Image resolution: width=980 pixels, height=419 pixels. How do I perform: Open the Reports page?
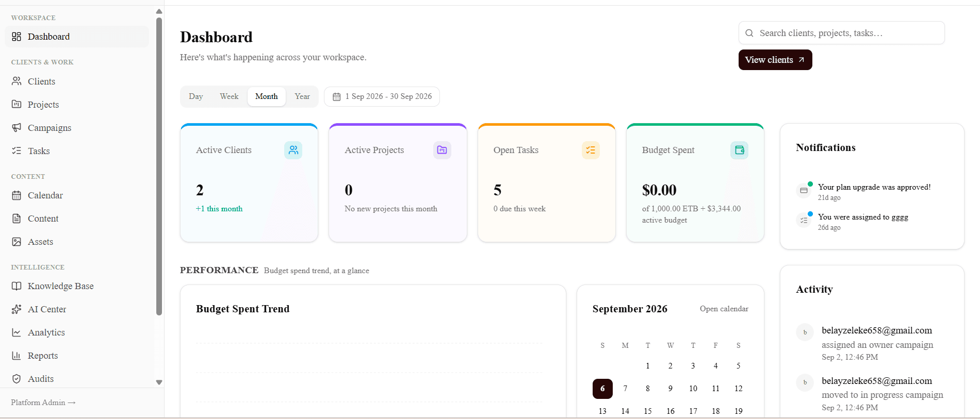tap(77, 356)
